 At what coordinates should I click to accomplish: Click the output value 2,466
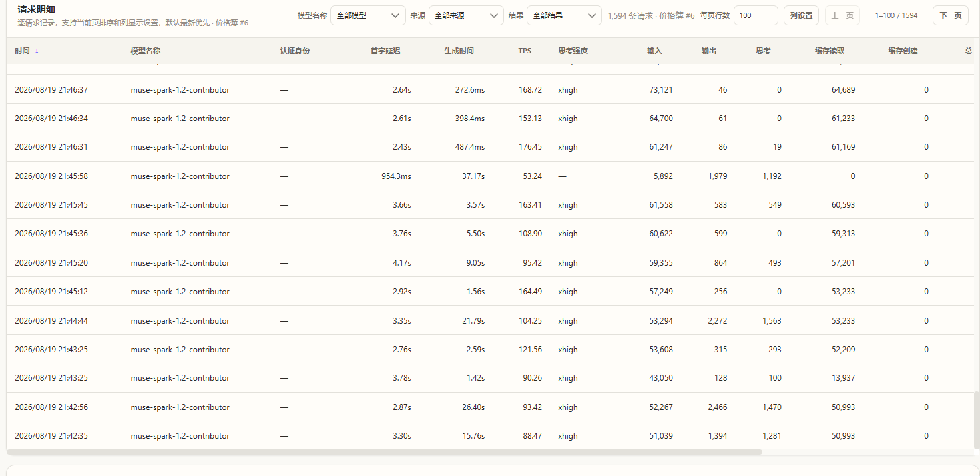click(718, 407)
